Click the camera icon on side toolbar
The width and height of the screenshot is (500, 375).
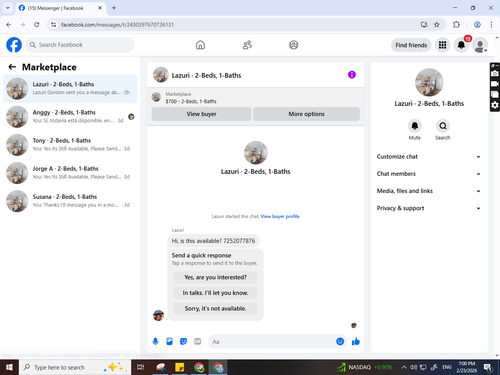(495, 73)
